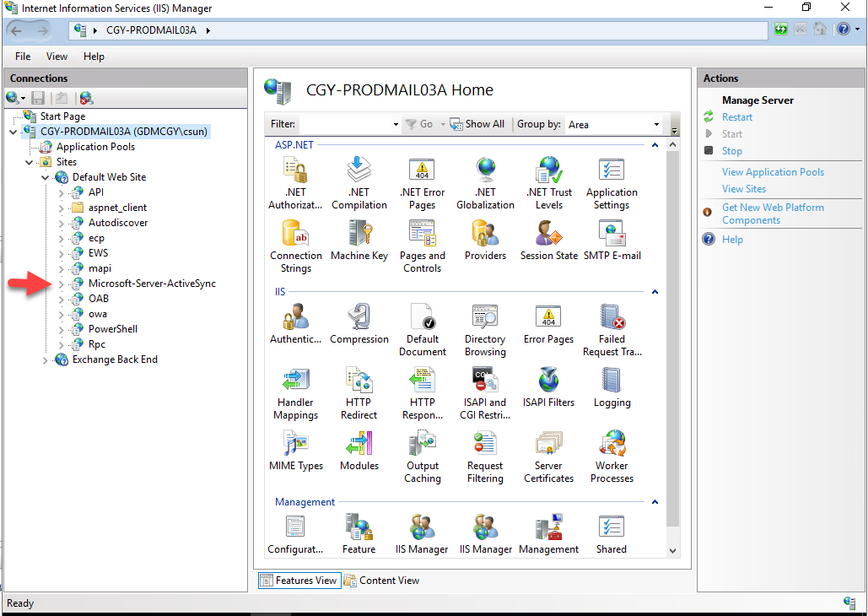Open the Machine Key feature
The image size is (868, 616).
359,240
